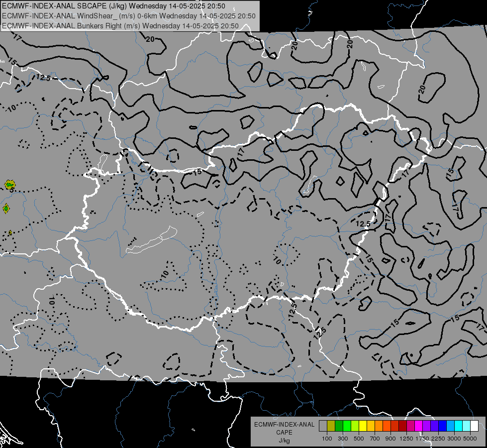Pick the bright green legend swatch
Viewport: 487px width, 448px height.
point(347,426)
